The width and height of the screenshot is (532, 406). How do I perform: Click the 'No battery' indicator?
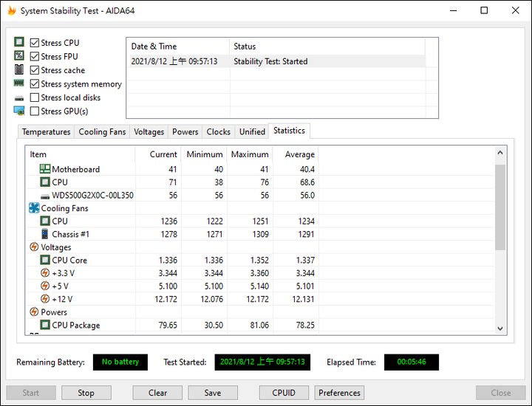[x=120, y=362]
